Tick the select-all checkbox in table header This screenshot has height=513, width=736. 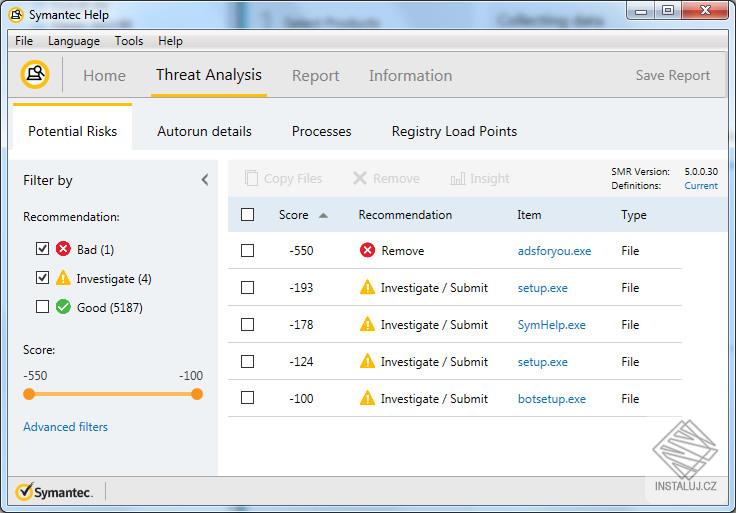coord(248,214)
